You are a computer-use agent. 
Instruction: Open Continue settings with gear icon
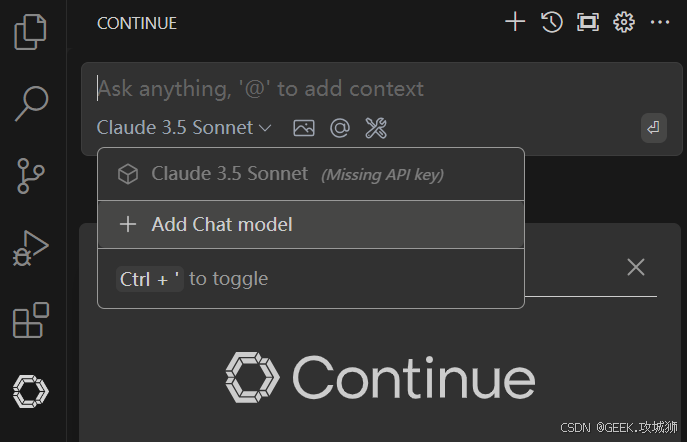624,22
